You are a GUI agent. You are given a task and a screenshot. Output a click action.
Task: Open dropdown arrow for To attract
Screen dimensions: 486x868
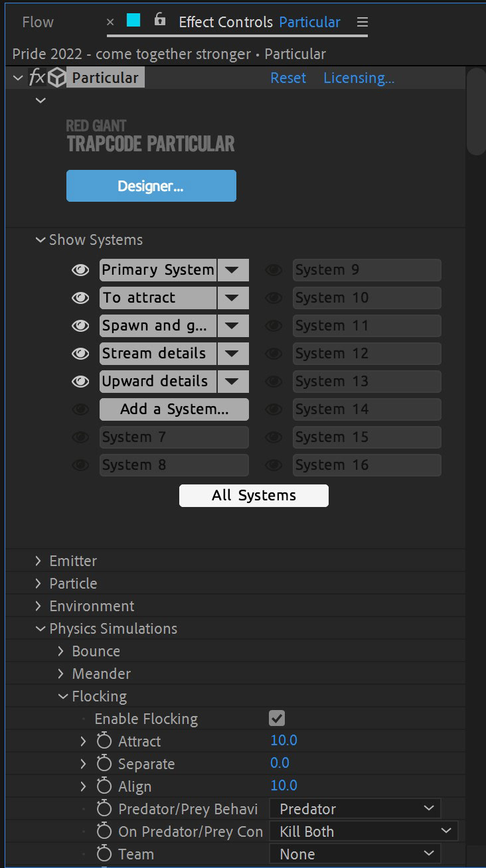(232, 298)
